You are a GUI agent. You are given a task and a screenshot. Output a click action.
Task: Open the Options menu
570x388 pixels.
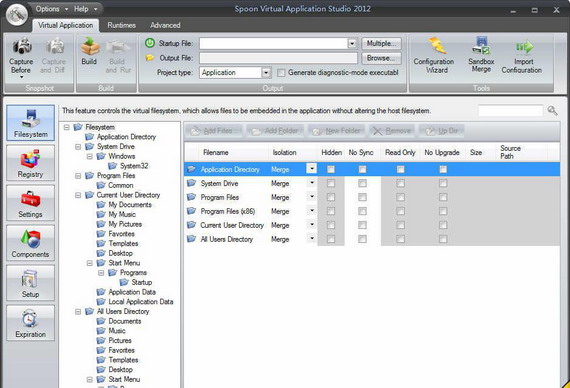coord(52,9)
